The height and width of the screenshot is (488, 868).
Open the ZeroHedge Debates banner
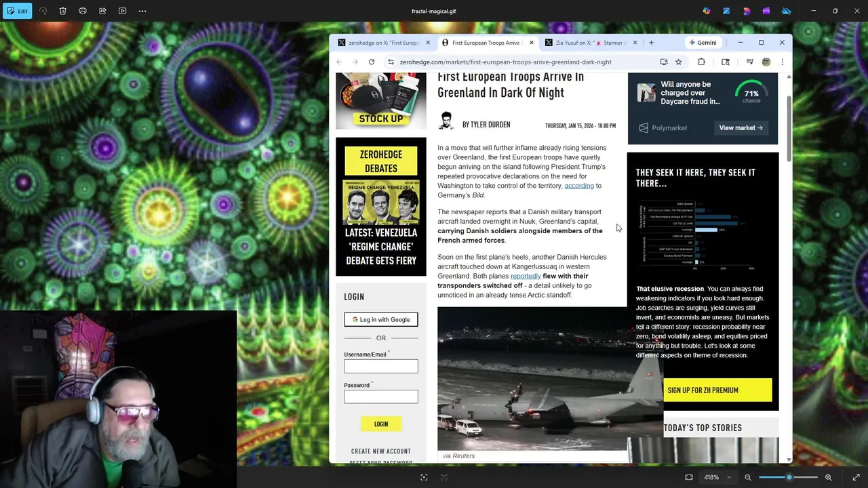pyautogui.click(x=381, y=161)
